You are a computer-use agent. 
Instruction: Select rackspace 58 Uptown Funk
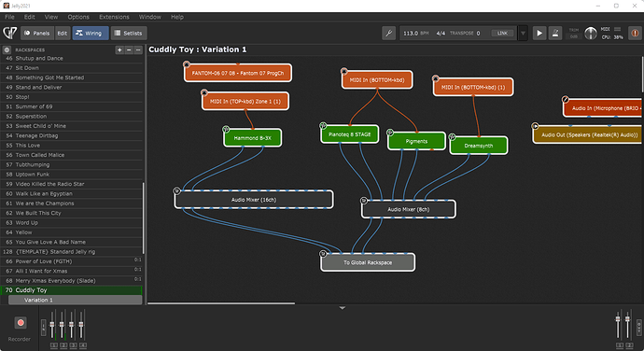point(72,175)
